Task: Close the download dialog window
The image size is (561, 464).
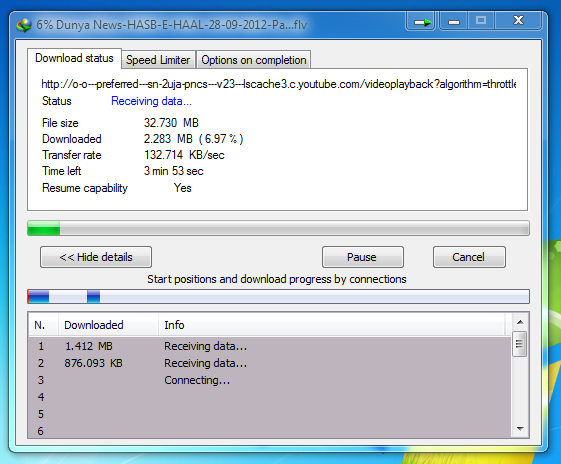Action: [518, 21]
